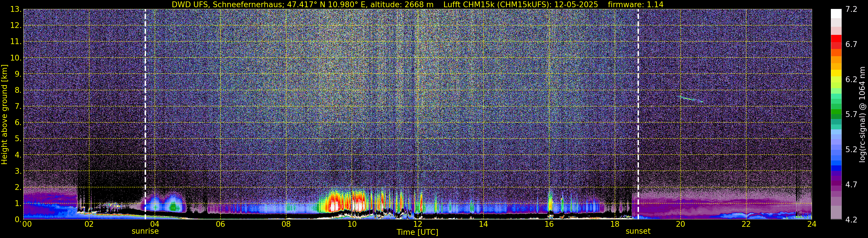Click the '1.' height tick label
The image size is (868, 238).
click(18, 203)
